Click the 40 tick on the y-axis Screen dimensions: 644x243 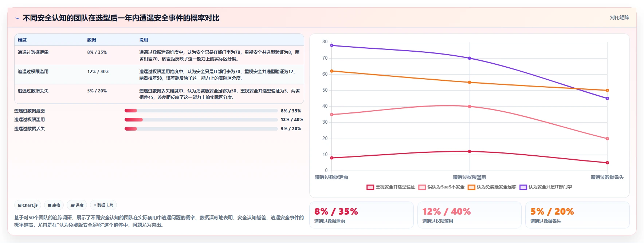pyautogui.click(x=325, y=106)
